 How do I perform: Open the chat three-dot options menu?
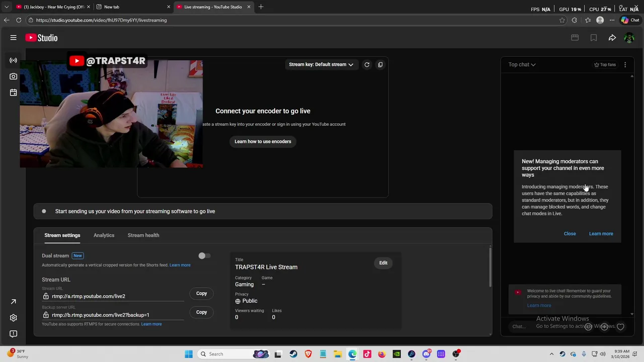click(x=625, y=64)
